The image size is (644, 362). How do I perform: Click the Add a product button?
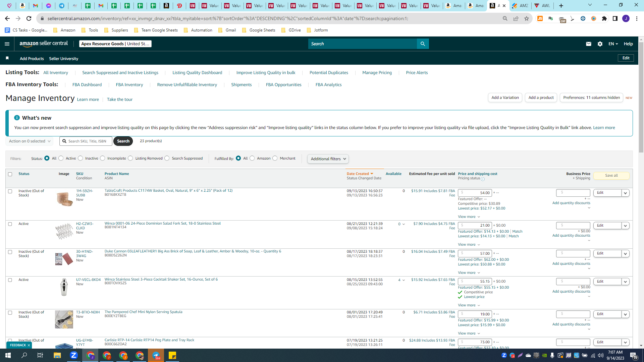541,98
